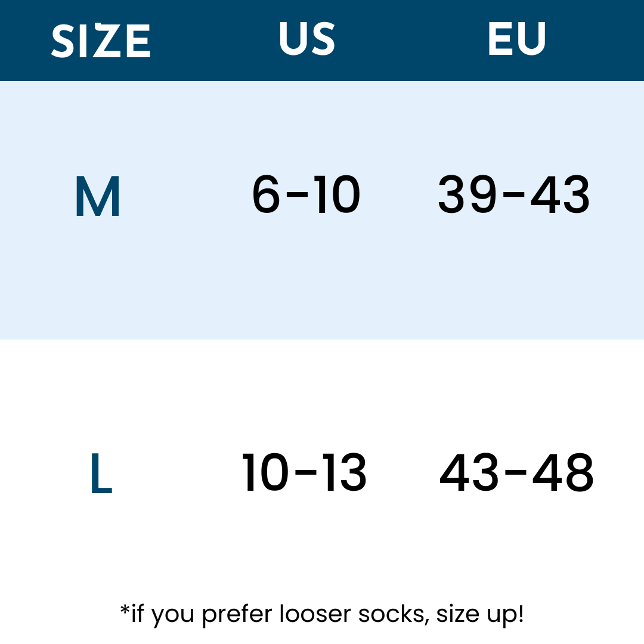Select the EU 43-48 size range
This screenshot has height=644, width=644.
(516, 473)
